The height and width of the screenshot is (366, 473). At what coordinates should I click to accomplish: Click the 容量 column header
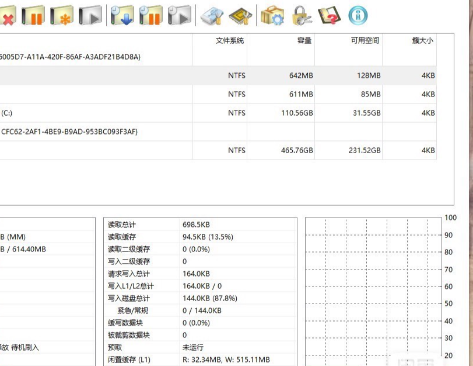pyautogui.click(x=304, y=41)
